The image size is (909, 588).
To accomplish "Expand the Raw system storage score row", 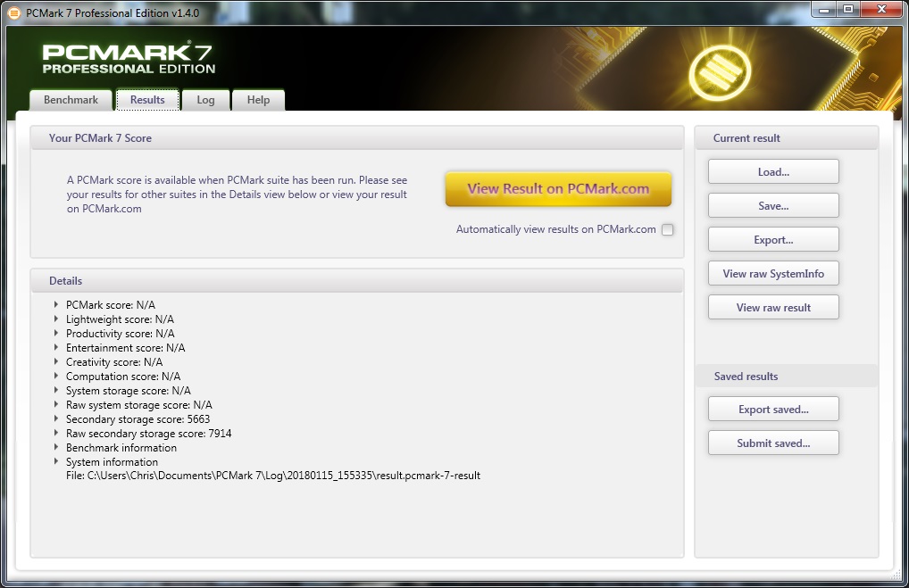I will [x=56, y=404].
